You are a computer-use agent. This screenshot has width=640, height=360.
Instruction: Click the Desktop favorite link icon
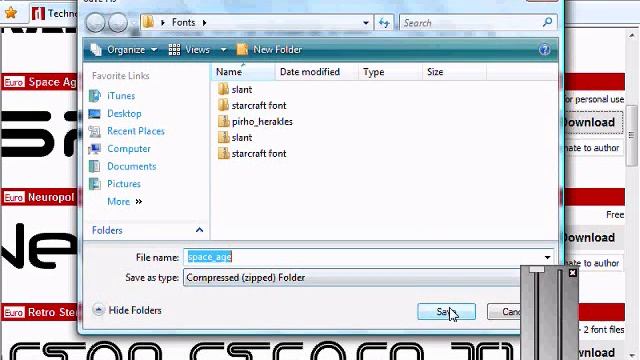[x=95, y=113]
